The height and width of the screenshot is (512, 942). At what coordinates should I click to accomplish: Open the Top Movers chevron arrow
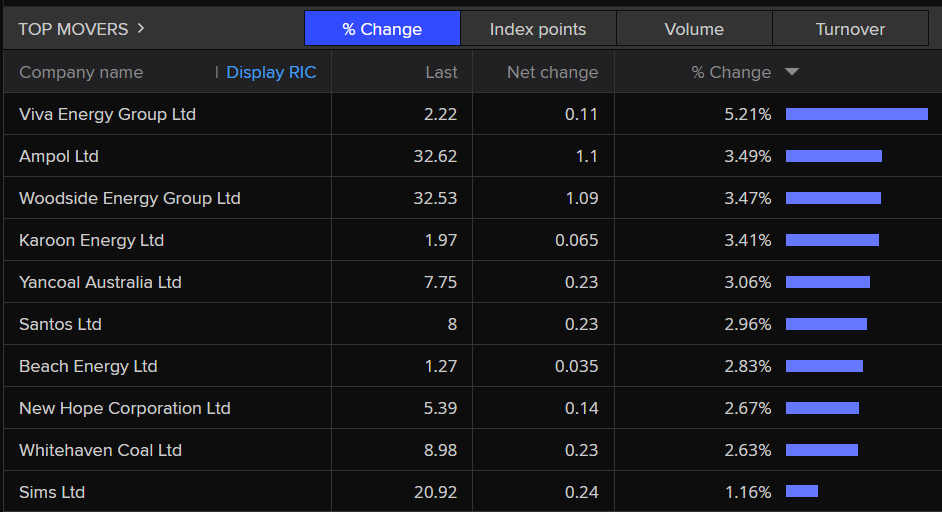141,28
